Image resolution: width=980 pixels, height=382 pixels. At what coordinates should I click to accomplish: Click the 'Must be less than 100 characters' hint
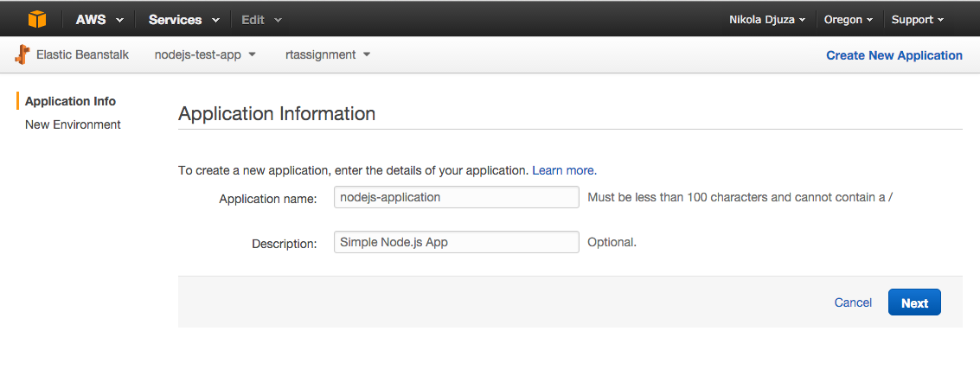[740, 197]
